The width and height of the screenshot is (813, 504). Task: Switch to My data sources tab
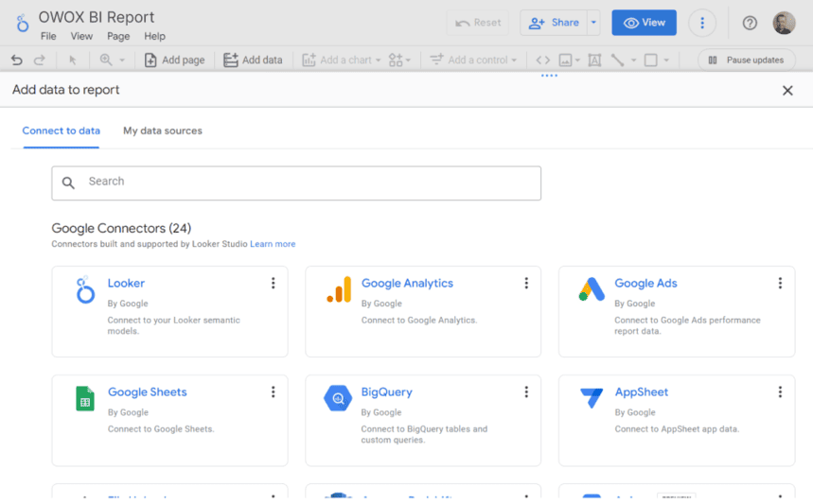click(x=162, y=131)
